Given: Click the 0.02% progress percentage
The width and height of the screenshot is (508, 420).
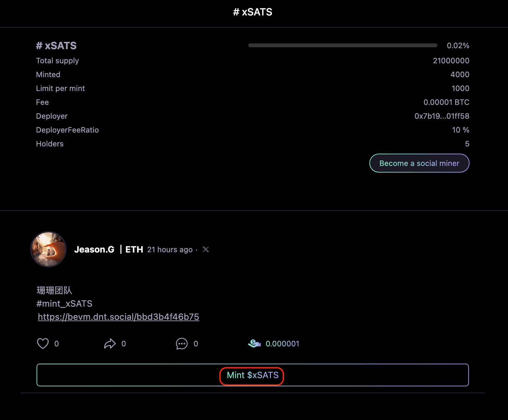Looking at the screenshot, I should point(458,46).
